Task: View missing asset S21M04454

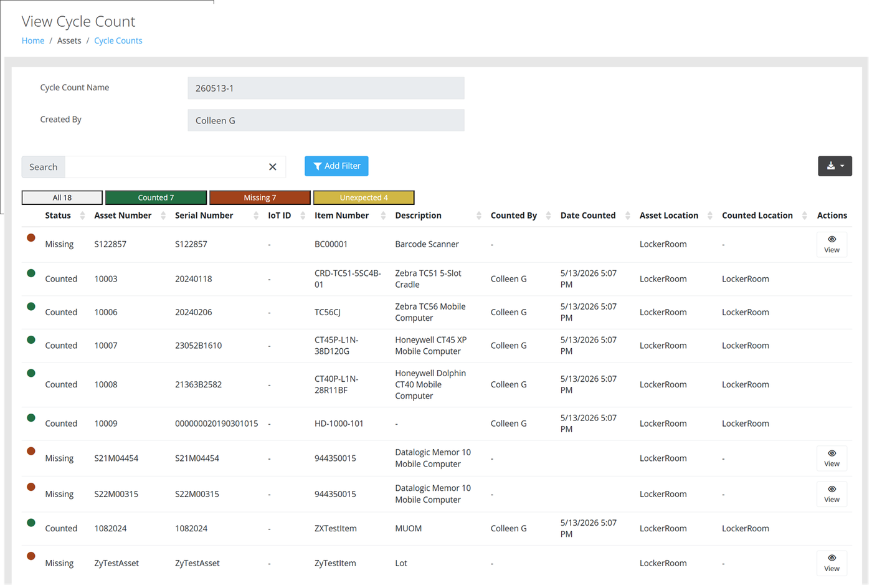Action: point(832,458)
